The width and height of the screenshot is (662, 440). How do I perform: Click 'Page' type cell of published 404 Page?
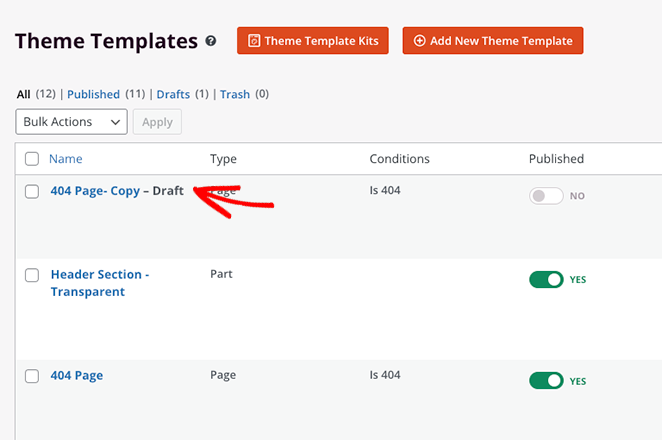point(223,375)
